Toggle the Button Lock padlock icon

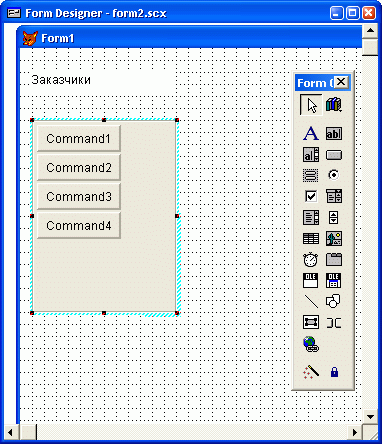[x=334, y=372]
